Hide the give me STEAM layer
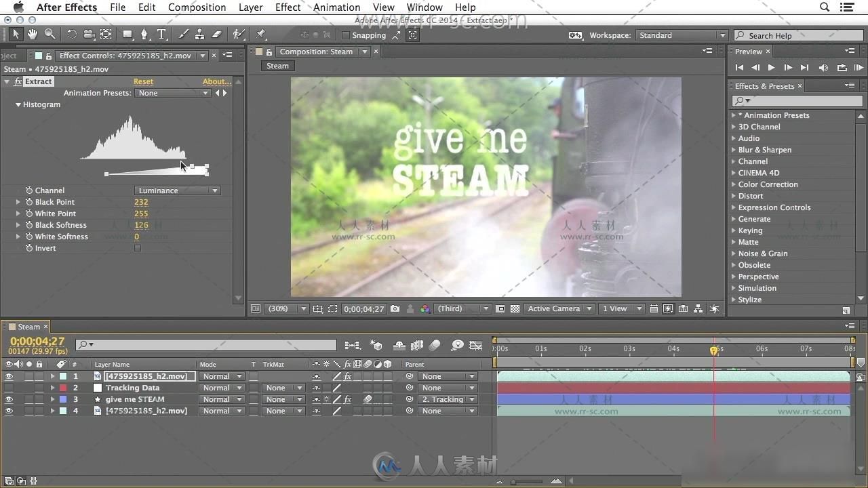868x488 pixels. 9,399
